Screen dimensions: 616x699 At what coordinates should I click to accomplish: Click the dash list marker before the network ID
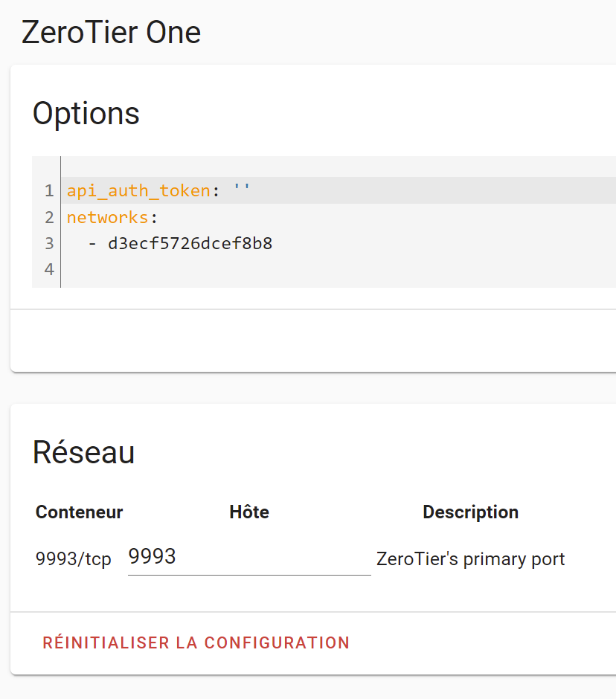[x=92, y=243]
